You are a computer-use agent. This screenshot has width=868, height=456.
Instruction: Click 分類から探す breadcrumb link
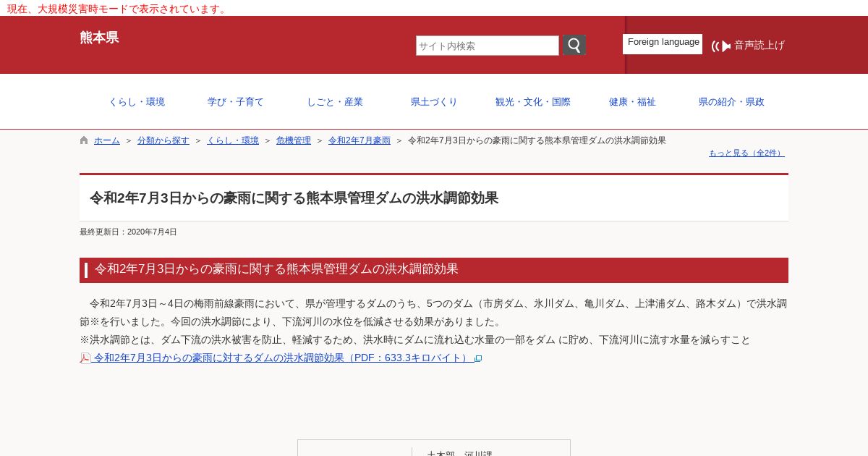pos(163,140)
